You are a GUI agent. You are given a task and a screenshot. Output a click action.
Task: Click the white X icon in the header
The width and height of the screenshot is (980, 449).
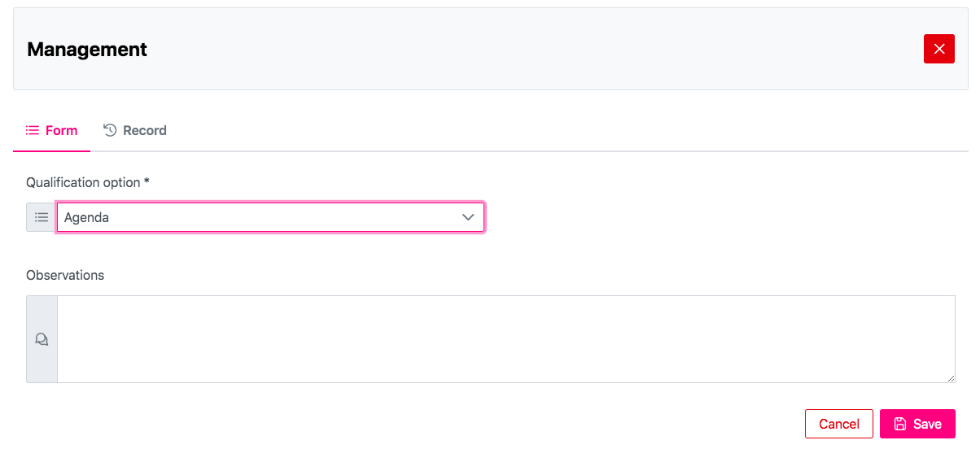938,49
